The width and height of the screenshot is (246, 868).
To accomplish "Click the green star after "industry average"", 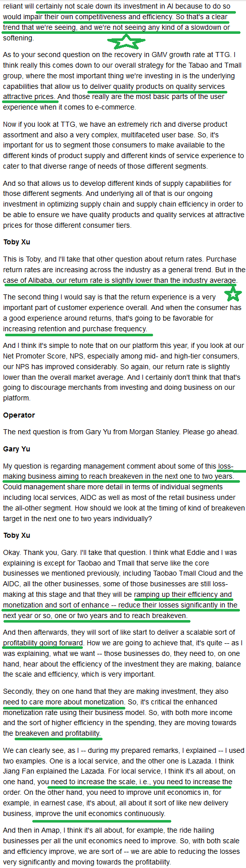I will (x=231, y=292).
